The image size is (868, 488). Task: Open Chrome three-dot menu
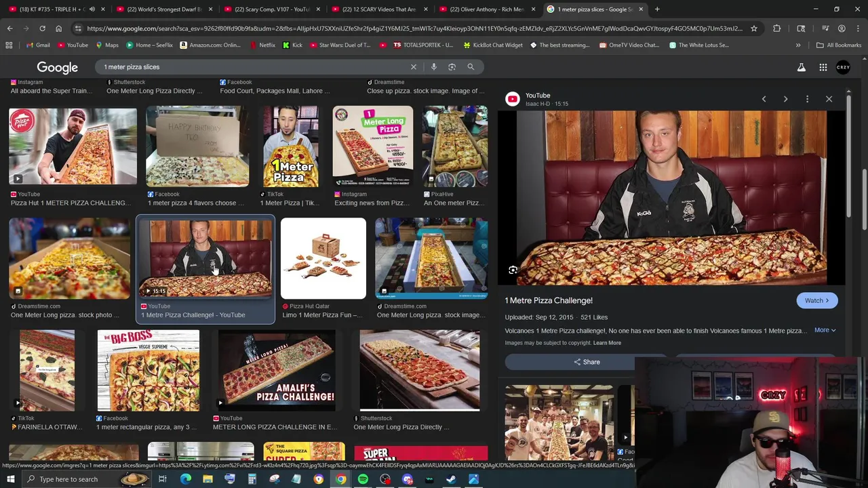coord(858,28)
